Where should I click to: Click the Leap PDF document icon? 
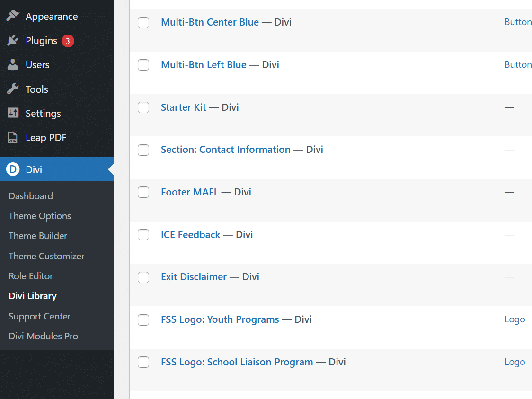pos(13,137)
